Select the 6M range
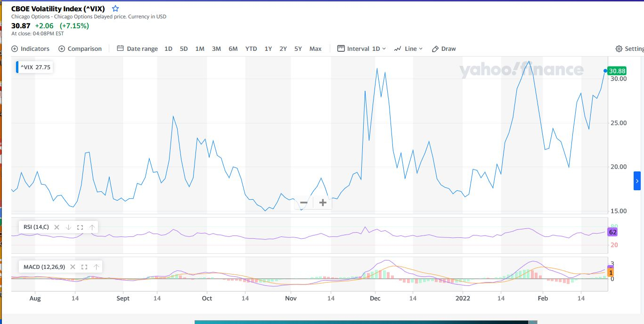The width and height of the screenshot is (644, 324). (233, 49)
